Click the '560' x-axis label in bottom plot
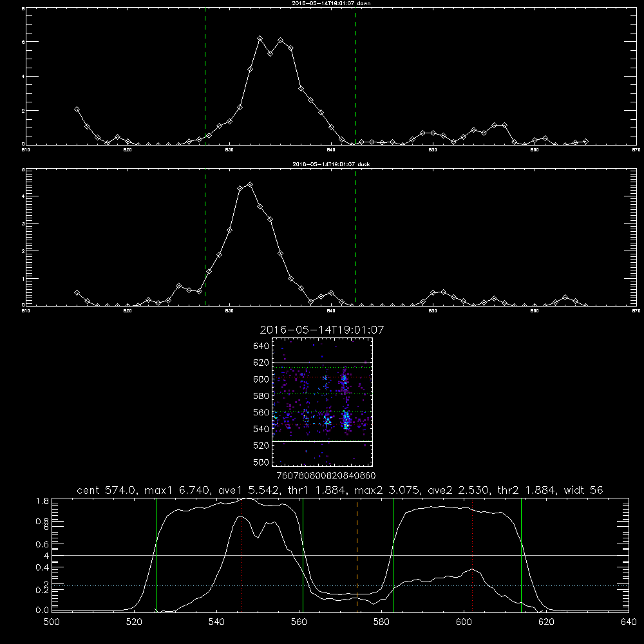 [x=299, y=622]
